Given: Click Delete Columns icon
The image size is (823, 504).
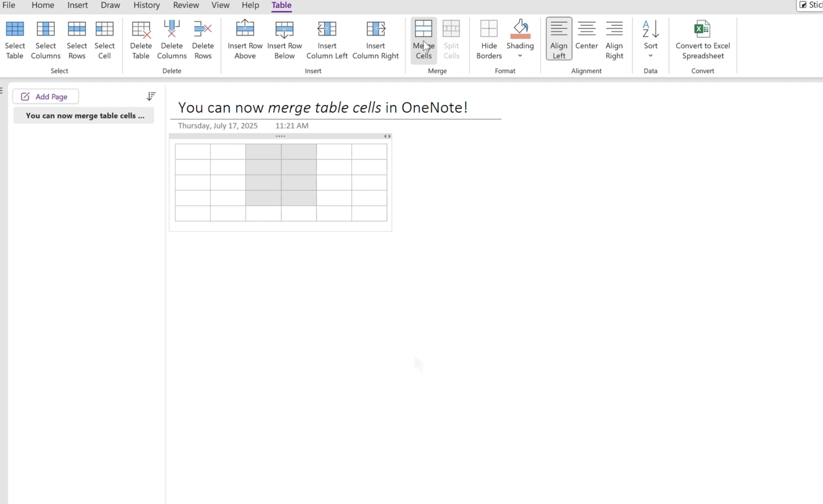Looking at the screenshot, I should [x=172, y=29].
